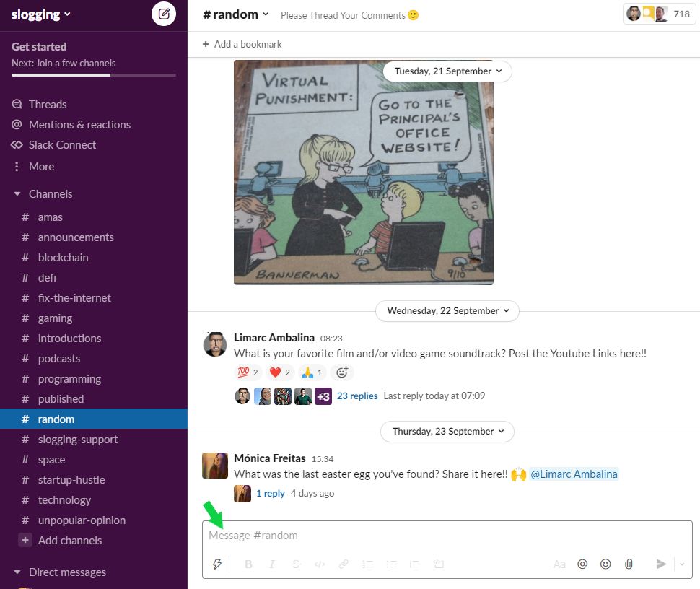Click the attachment paperclip icon
The image size is (700, 589).
pos(629,564)
